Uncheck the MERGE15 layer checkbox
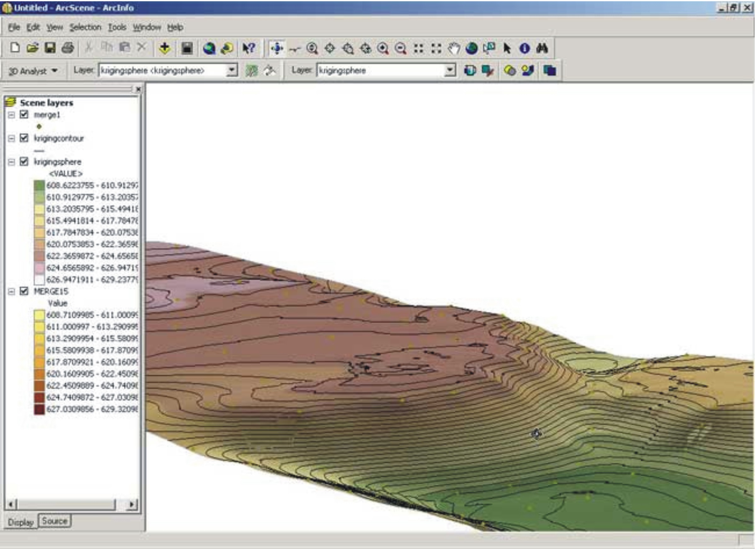The image size is (756, 549). pyautogui.click(x=24, y=291)
